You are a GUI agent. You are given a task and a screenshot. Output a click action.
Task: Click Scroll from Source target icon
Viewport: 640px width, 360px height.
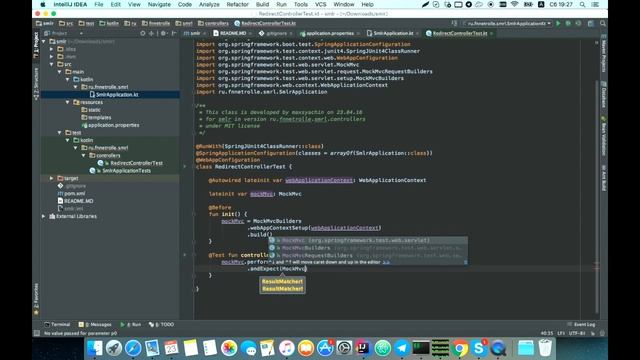142,33
